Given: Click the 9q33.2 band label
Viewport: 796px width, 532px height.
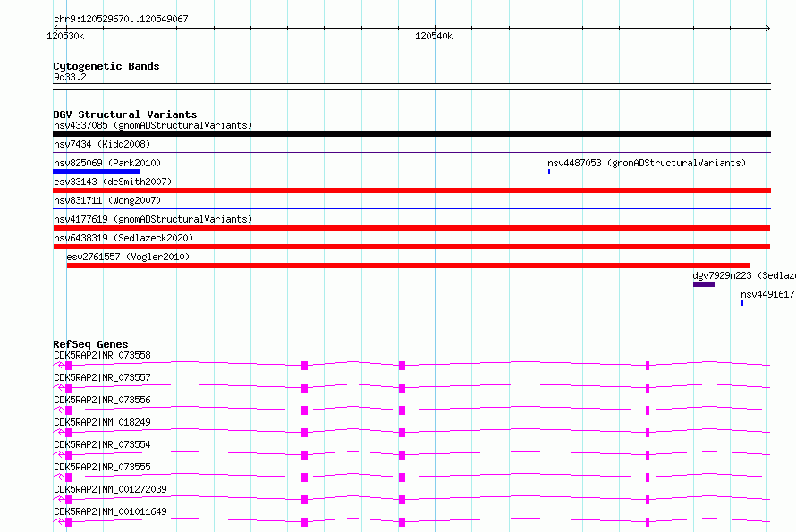Looking at the screenshot, I should 70,77.
